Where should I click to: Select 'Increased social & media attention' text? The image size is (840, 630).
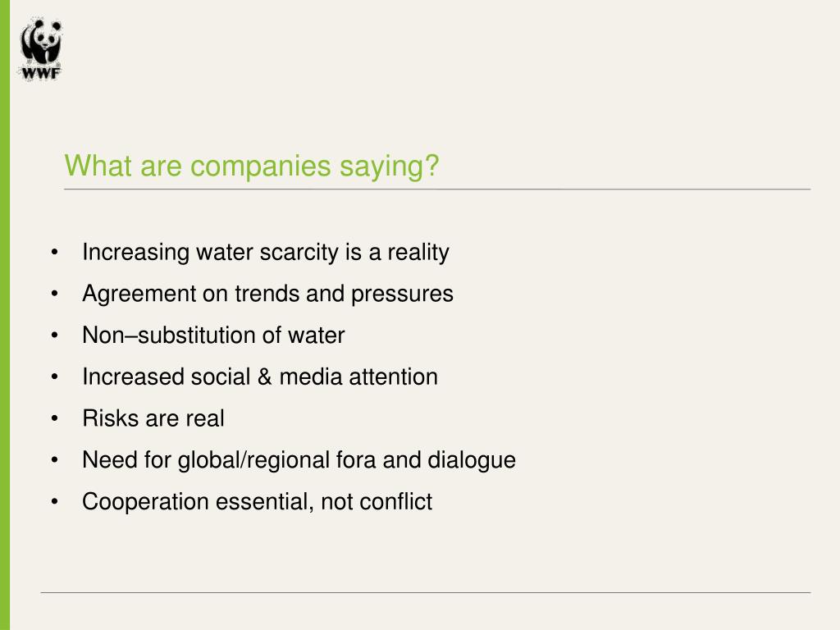pyautogui.click(x=259, y=377)
